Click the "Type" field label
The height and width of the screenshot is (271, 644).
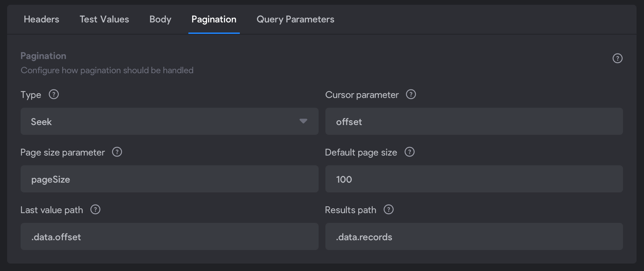coord(31,95)
